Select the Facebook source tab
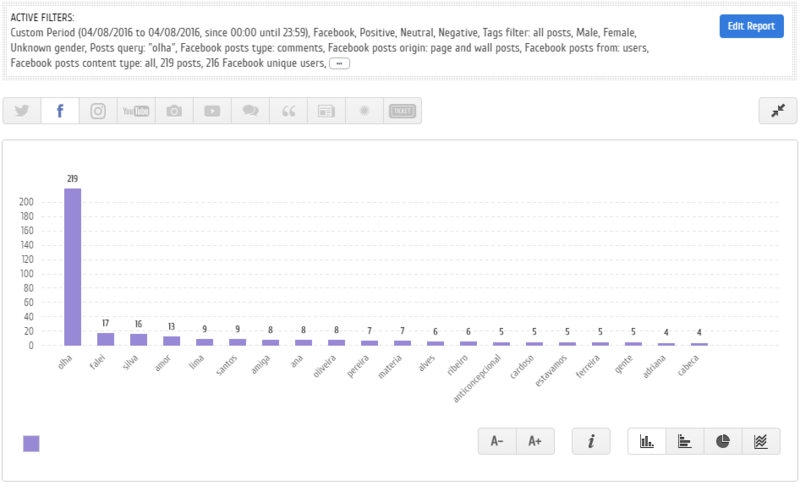 pos(60,111)
